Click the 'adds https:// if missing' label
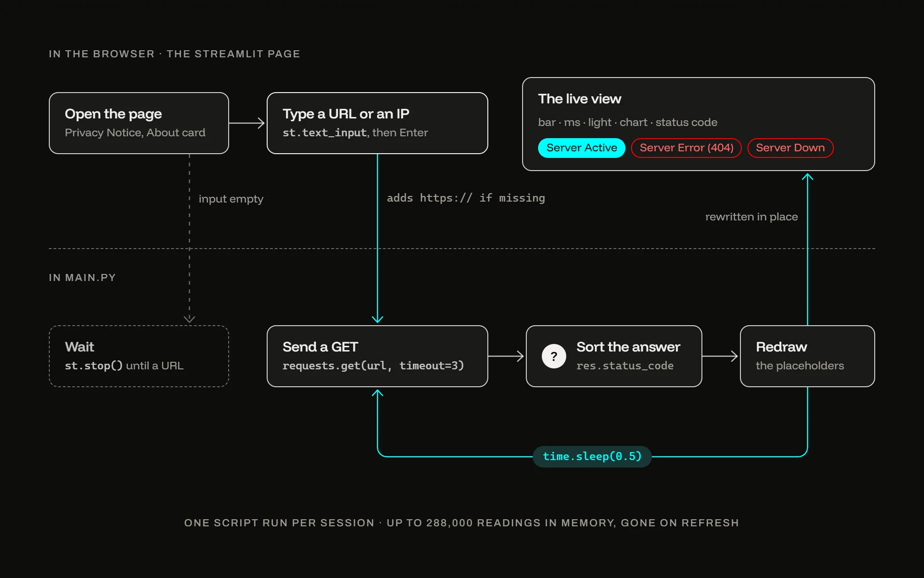Screen dimensions: 924x578 pos(466,198)
